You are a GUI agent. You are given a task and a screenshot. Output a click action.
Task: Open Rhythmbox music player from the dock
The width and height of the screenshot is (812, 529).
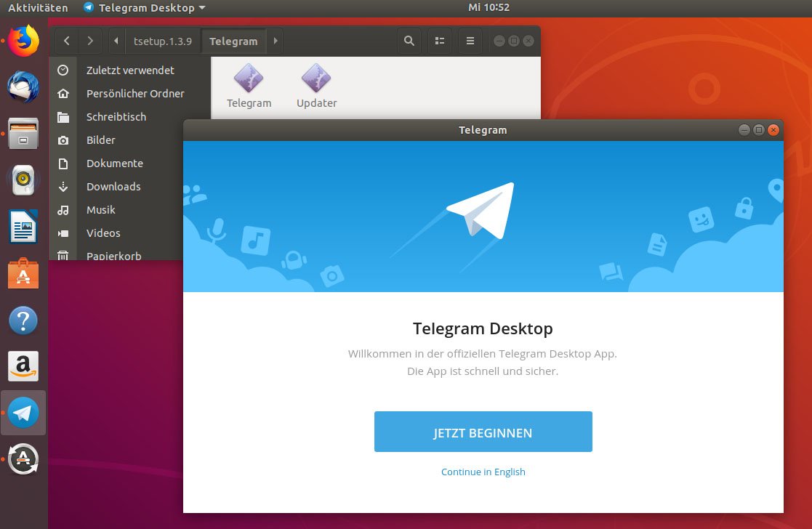pyautogui.click(x=23, y=180)
